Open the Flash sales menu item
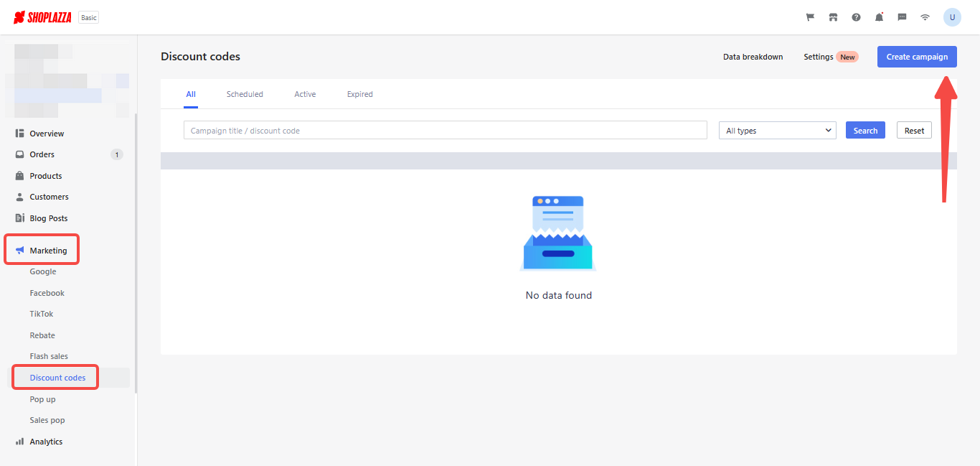 [49, 356]
